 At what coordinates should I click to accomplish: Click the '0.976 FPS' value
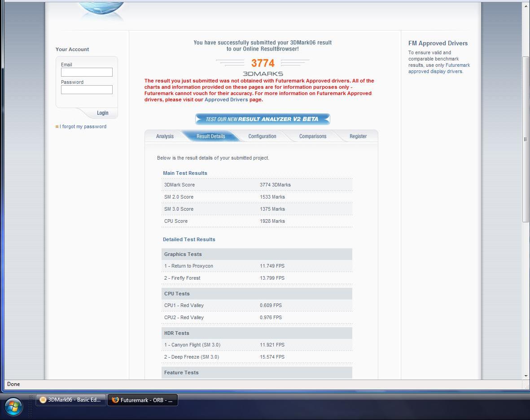(x=271, y=318)
